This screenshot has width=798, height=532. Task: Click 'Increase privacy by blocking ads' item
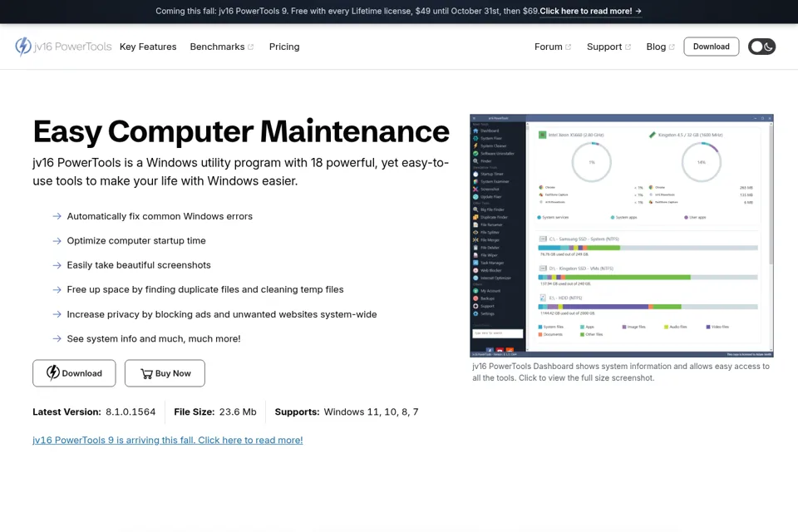222,314
